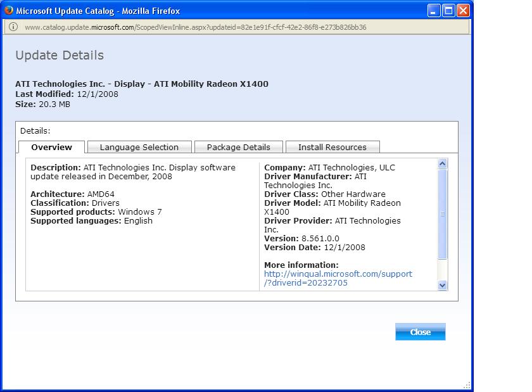Close the Firefox window with X

(x=463, y=11)
